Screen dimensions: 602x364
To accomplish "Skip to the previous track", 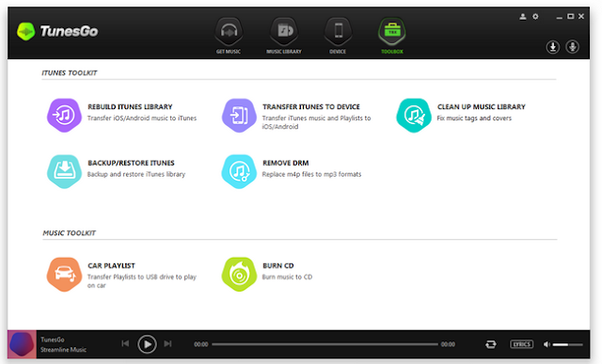I will click(x=125, y=343).
